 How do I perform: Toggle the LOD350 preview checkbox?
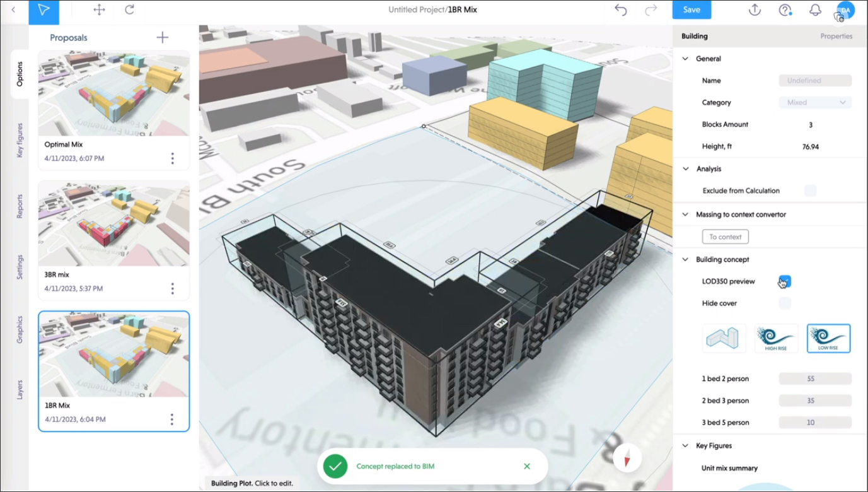point(785,281)
